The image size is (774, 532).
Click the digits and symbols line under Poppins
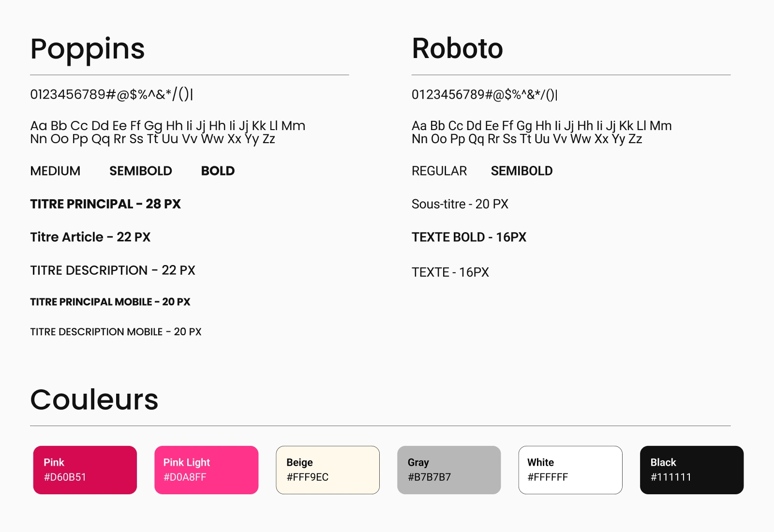[x=112, y=94]
